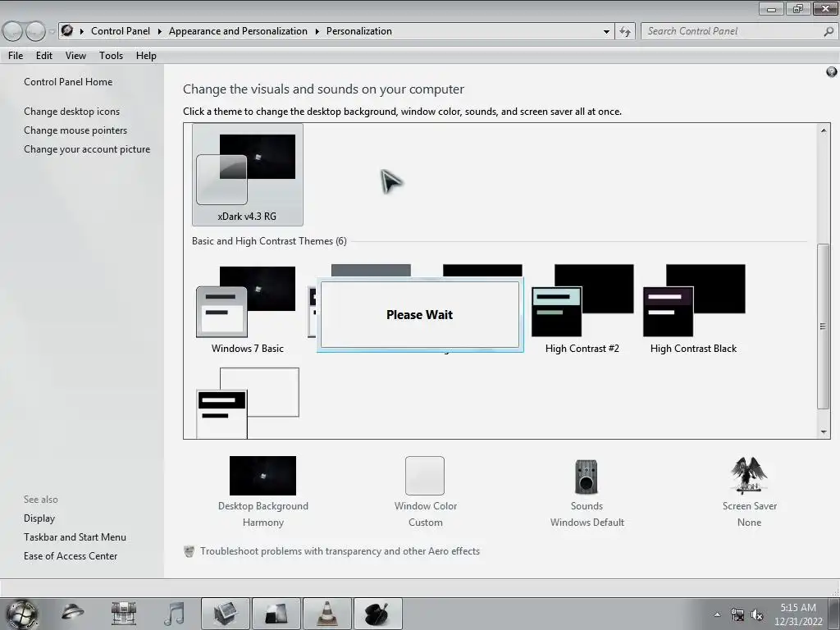Open the Start menu orb
The image size is (840, 630).
[22, 614]
